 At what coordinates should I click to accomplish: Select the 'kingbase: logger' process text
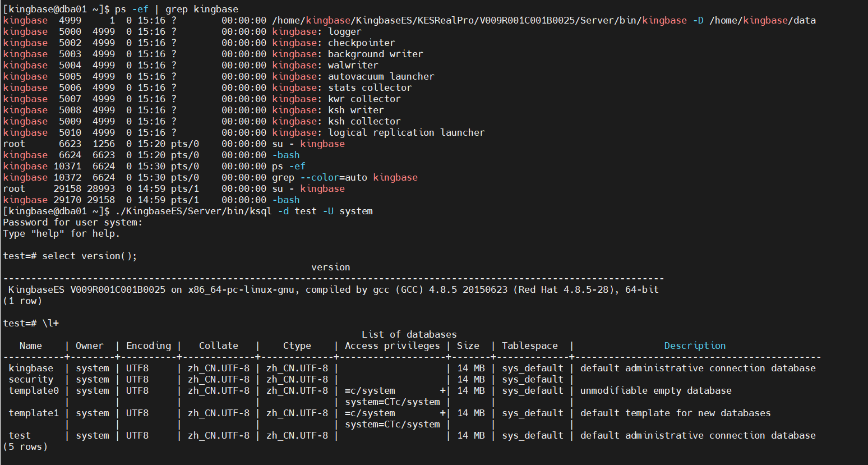tap(317, 31)
